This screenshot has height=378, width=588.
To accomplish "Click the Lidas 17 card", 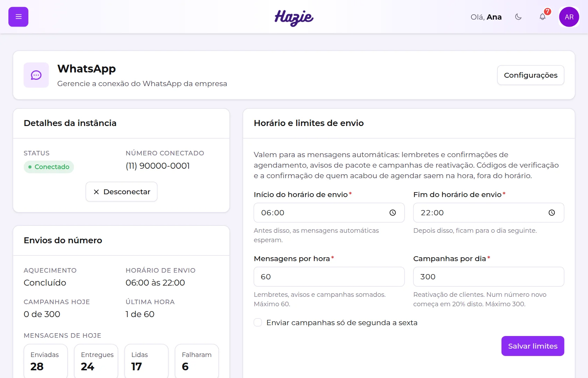I will tap(146, 361).
